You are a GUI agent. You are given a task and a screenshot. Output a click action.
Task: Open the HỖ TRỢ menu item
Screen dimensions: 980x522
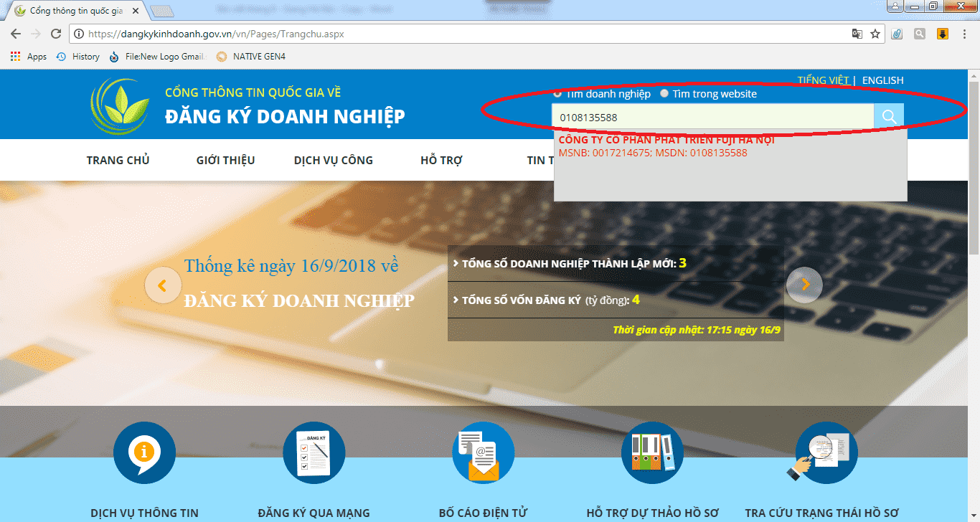coord(441,161)
